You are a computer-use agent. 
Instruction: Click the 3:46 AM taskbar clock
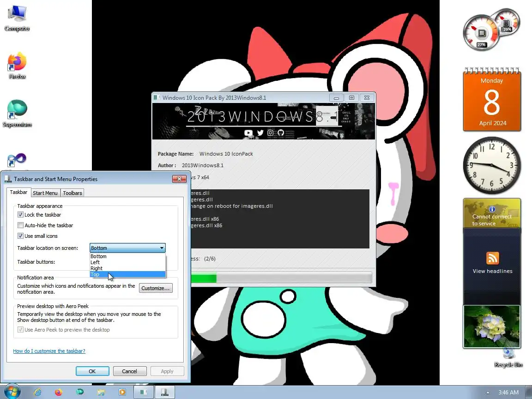(x=508, y=393)
